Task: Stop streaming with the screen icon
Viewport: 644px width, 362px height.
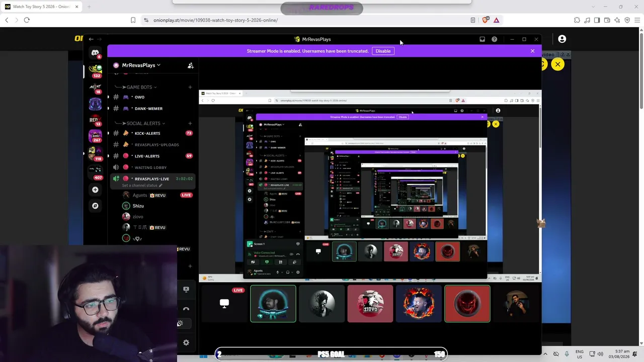Action: tap(186, 289)
